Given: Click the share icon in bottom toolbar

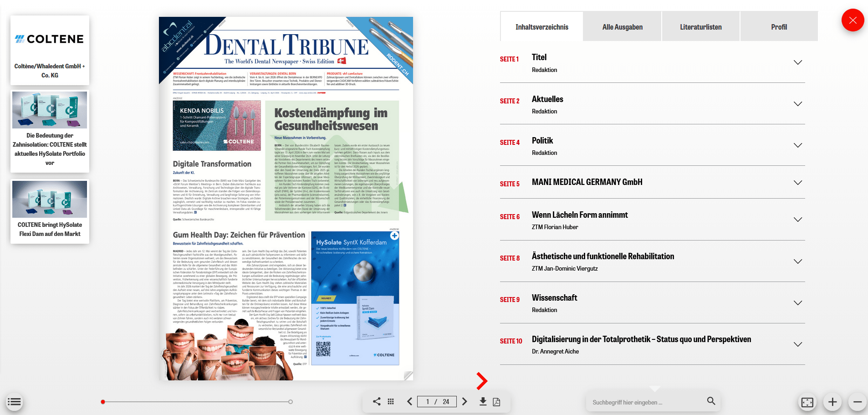Looking at the screenshot, I should pos(377,401).
